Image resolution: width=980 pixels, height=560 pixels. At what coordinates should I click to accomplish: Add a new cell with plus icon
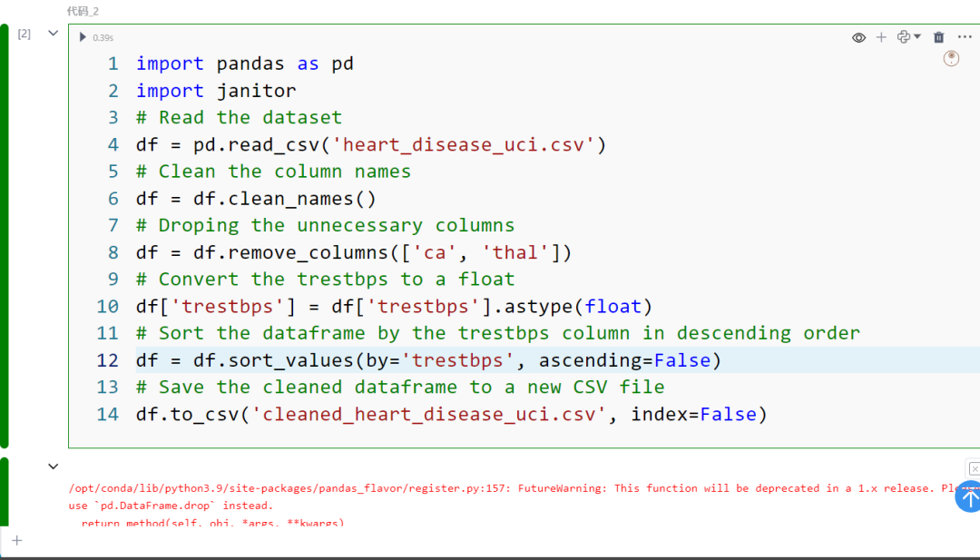[x=881, y=37]
